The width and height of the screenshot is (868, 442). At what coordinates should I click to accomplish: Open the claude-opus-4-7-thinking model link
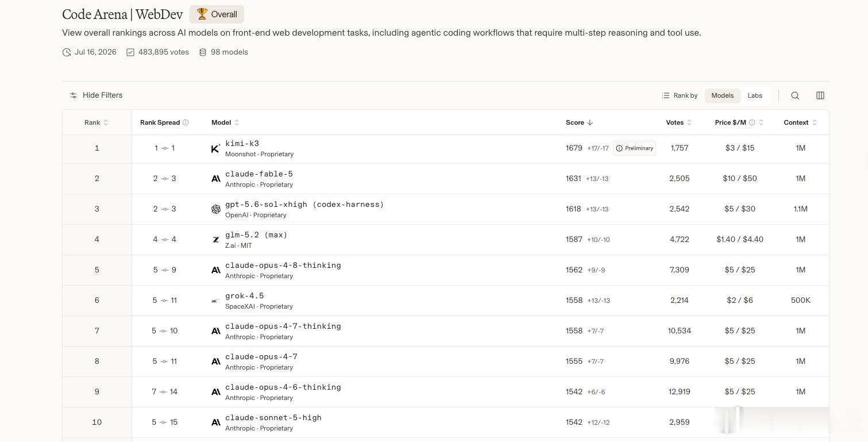(x=283, y=326)
